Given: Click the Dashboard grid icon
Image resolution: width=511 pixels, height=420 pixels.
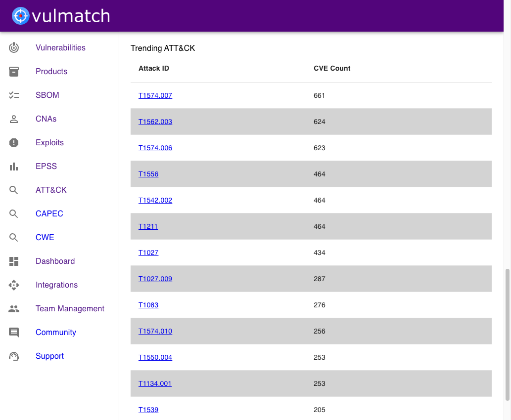Looking at the screenshot, I should click(14, 261).
